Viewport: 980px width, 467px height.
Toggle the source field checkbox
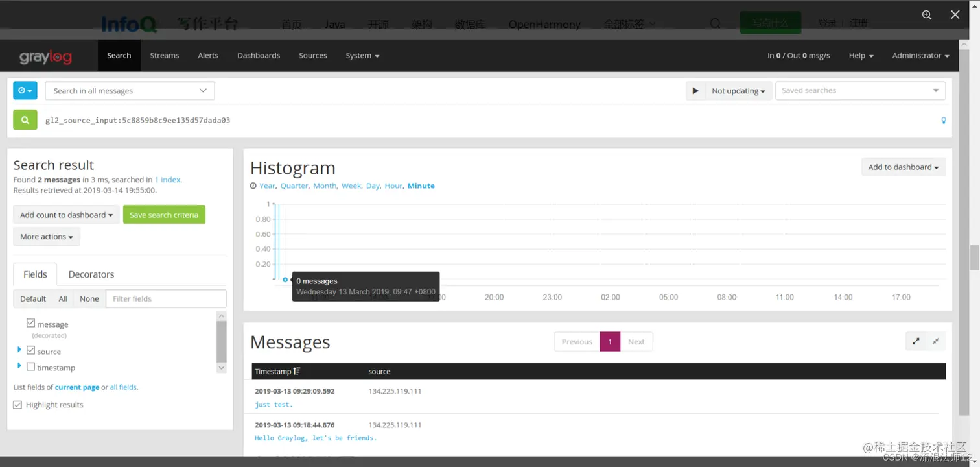click(x=30, y=350)
